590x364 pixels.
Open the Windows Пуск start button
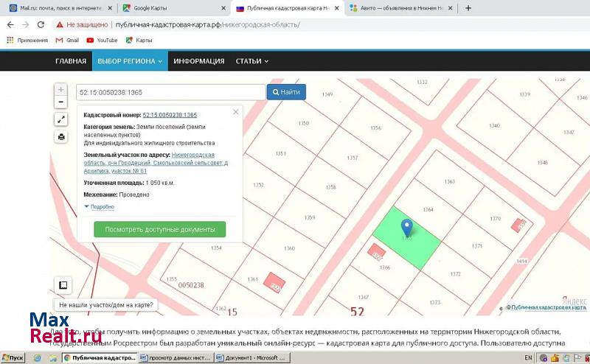click(x=13, y=357)
